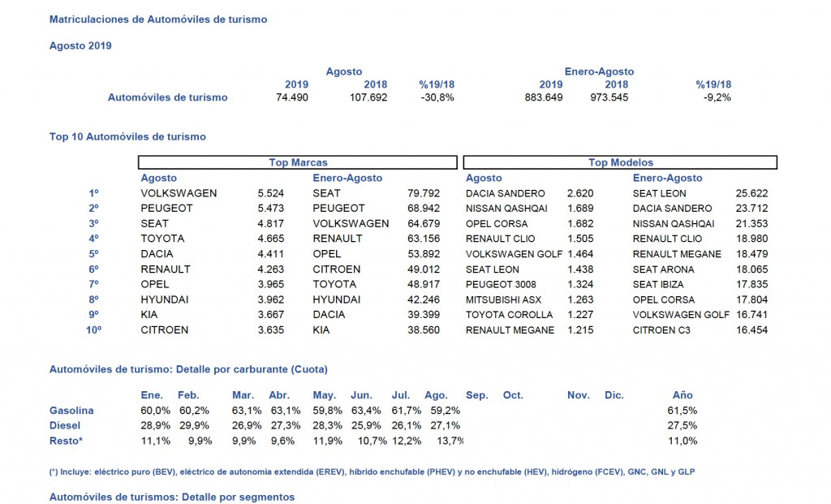Select the 'Detalle por segmentos' heading
The height and width of the screenshot is (504, 831).
click(x=172, y=496)
